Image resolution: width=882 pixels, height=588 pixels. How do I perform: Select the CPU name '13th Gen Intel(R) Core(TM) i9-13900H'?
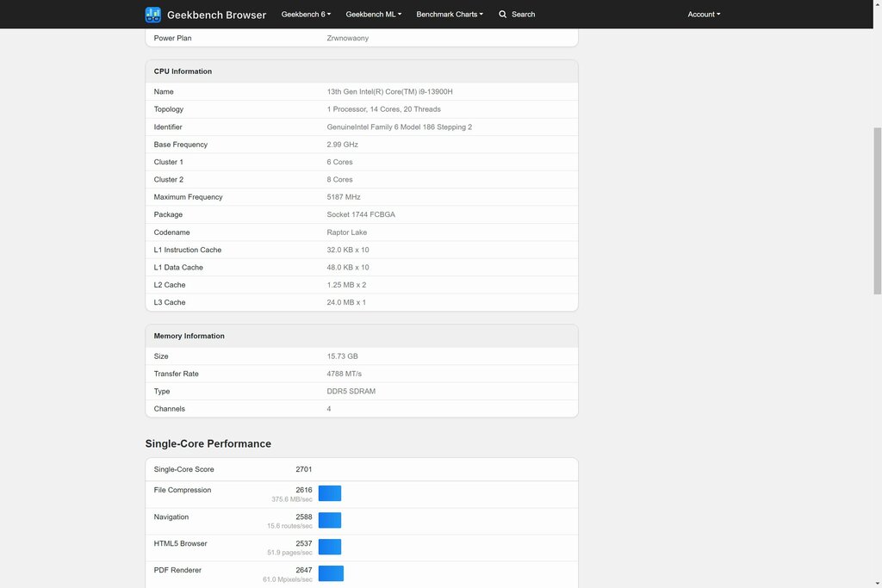click(x=390, y=91)
